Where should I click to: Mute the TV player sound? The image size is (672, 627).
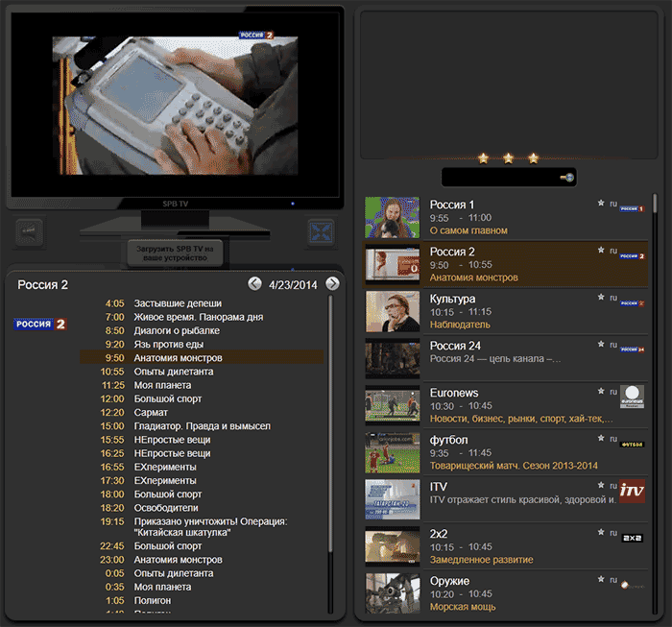pyautogui.click(x=29, y=232)
